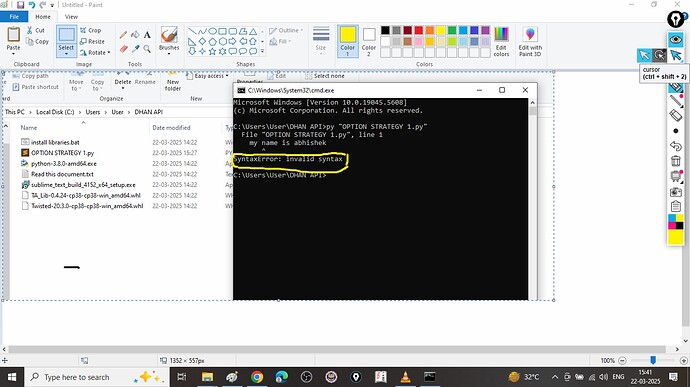This screenshot has width=690, height=387.
Task: Toggle ink visibility eye icon
Action: pos(675,40)
